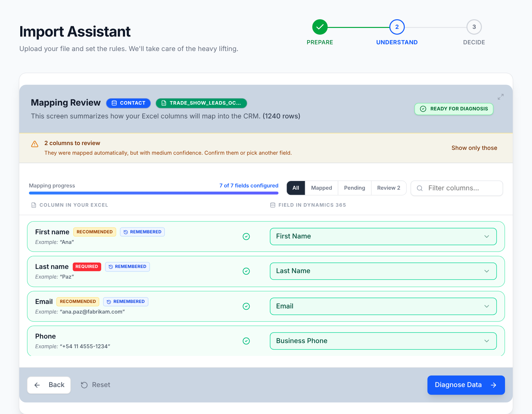
Task: Select the All filter tab
Action: [x=296, y=188]
